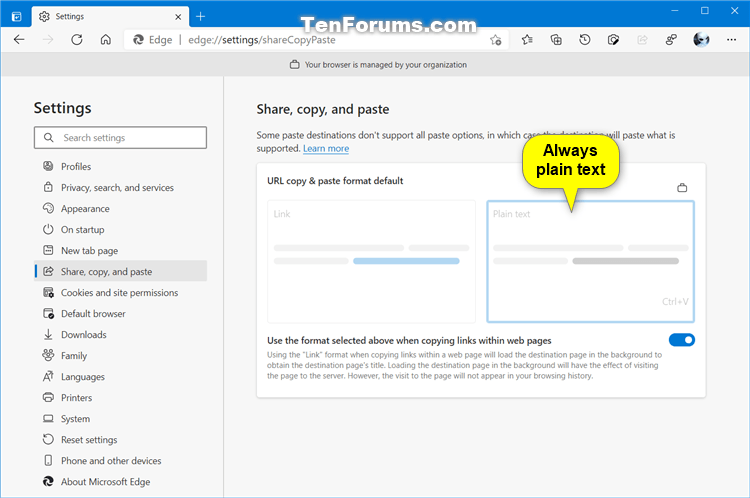
Task: Open Profiles settings
Action: click(121, 166)
